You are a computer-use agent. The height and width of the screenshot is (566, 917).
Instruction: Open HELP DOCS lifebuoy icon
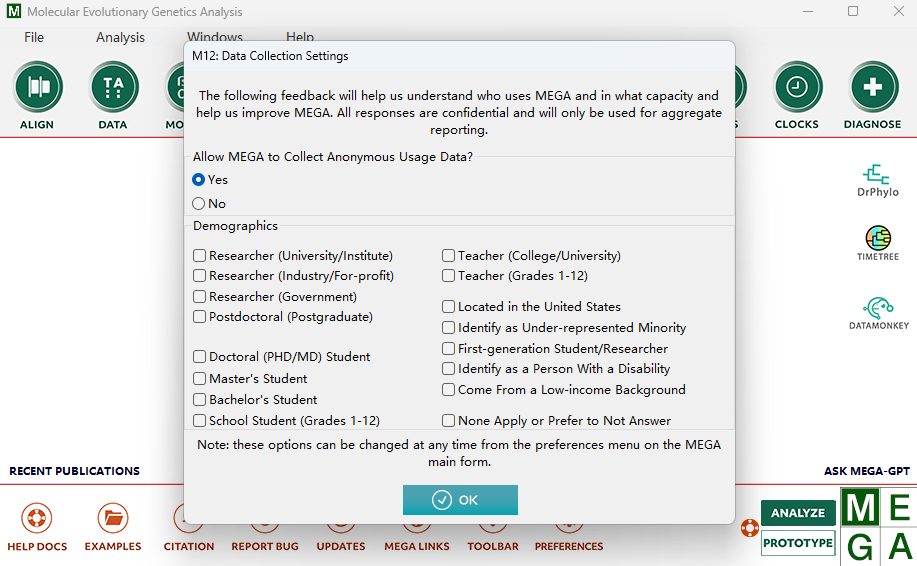[36, 519]
